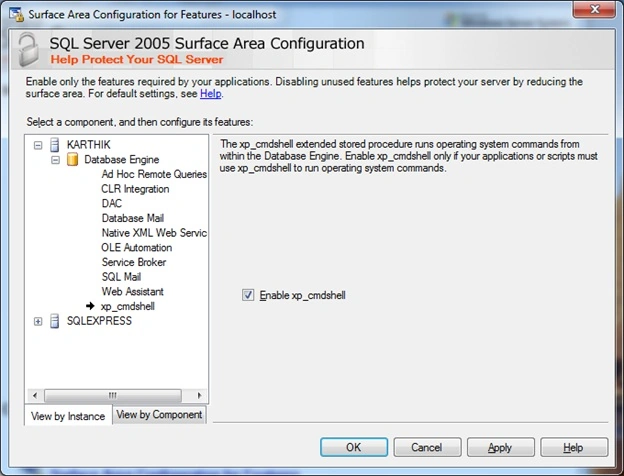Confirm settings with the OK button
Image resolution: width=624 pixels, height=476 pixels.
click(354, 447)
